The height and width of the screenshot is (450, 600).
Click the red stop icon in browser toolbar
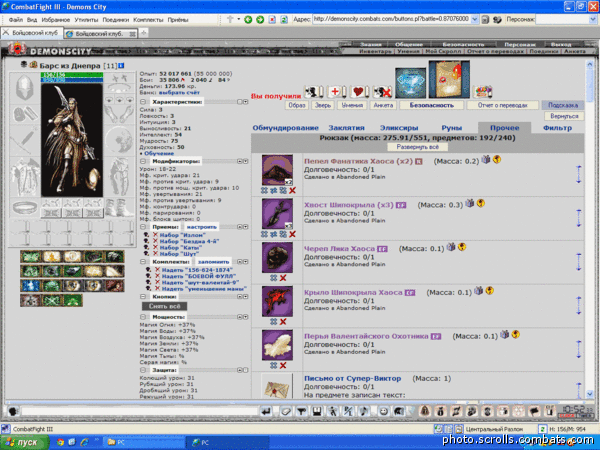tap(272, 19)
